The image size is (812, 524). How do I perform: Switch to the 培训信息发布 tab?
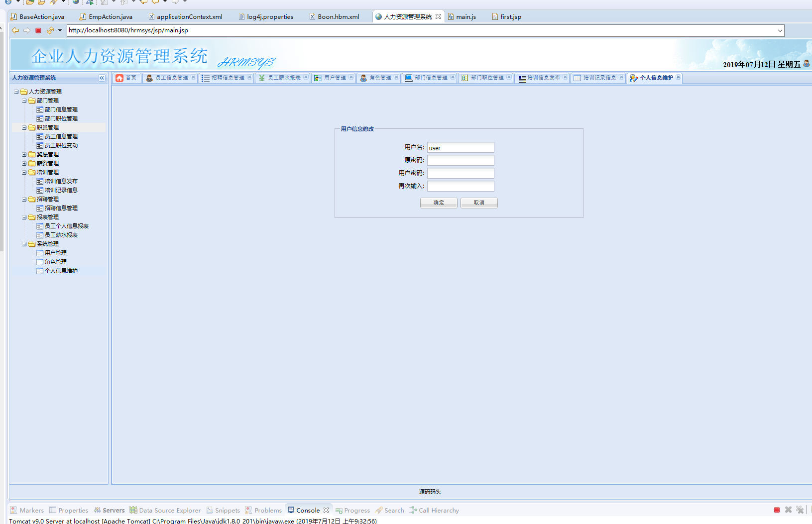pos(542,78)
